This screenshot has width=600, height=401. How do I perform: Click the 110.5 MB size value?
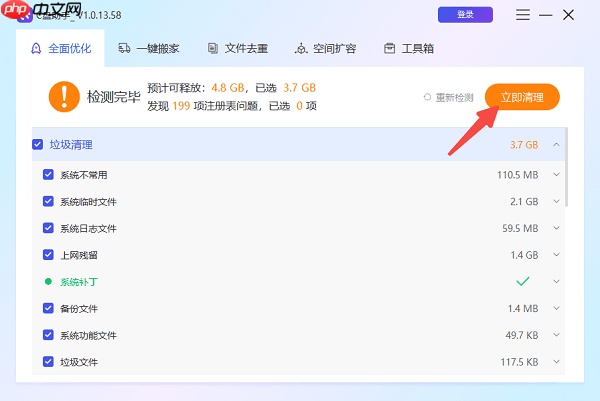(518, 175)
